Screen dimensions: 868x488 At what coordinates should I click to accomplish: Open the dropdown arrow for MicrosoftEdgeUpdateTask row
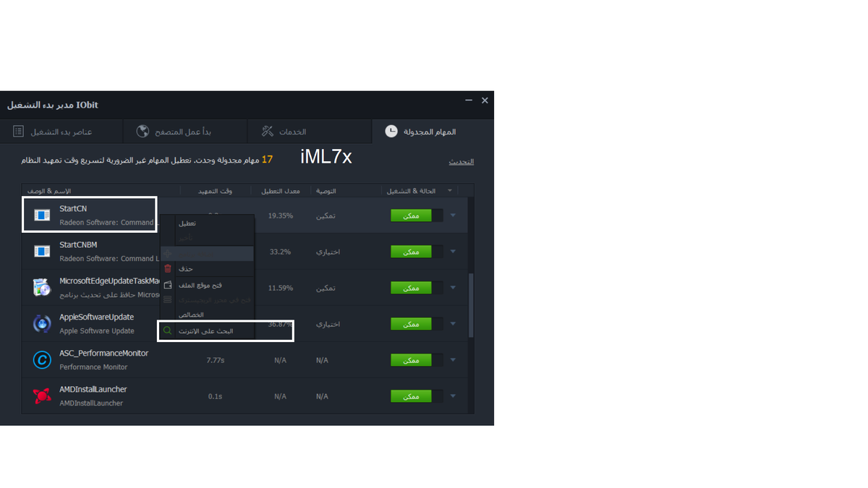453,288
